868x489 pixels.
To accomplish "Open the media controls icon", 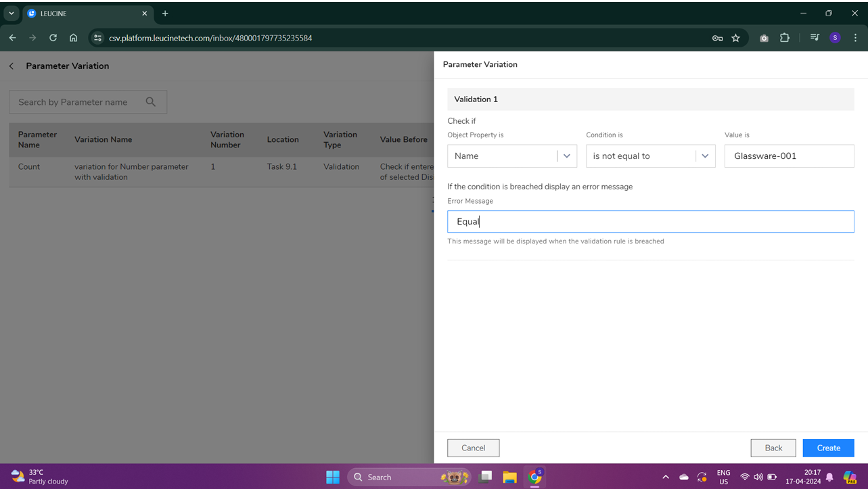I will [x=815, y=38].
